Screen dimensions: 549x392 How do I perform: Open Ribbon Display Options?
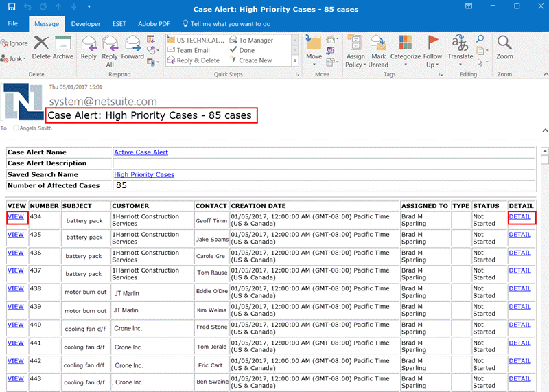click(469, 6)
